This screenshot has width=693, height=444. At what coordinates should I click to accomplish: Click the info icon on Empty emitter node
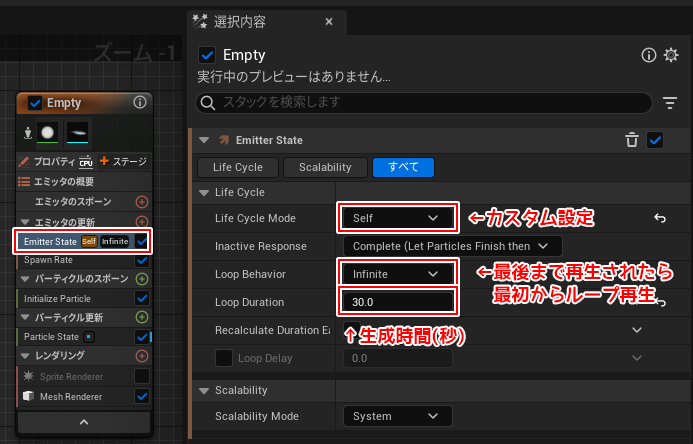tap(139, 103)
